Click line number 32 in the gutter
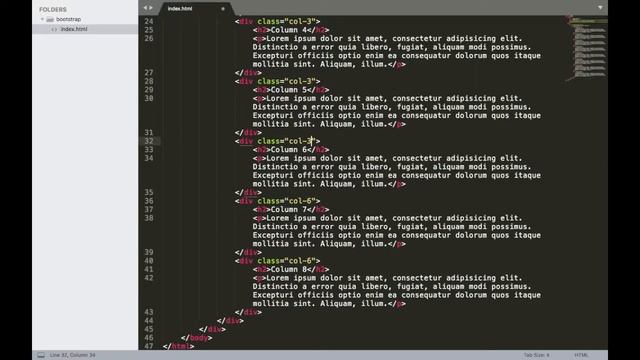640x360 pixels. click(149, 141)
